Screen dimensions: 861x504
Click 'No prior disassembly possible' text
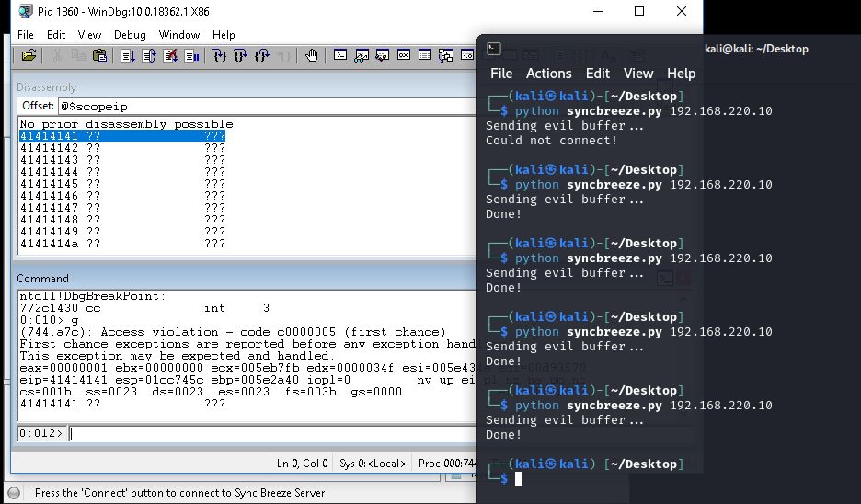pyautogui.click(x=126, y=124)
